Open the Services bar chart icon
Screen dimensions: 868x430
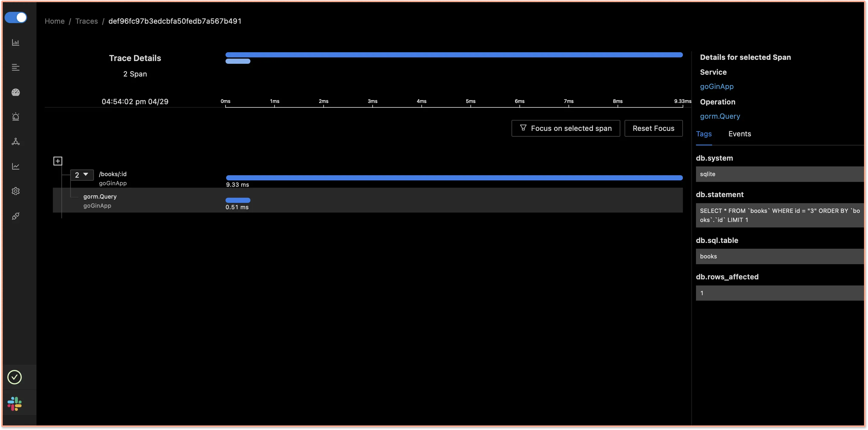click(15, 43)
